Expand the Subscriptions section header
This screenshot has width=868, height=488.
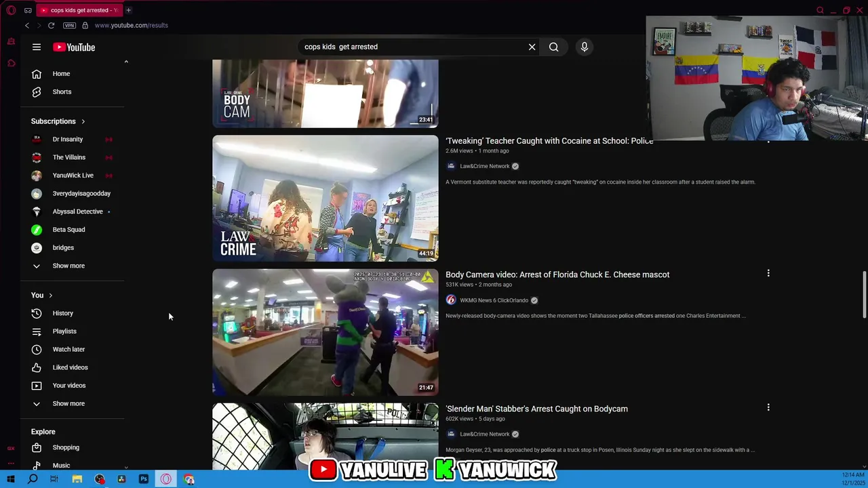point(58,121)
